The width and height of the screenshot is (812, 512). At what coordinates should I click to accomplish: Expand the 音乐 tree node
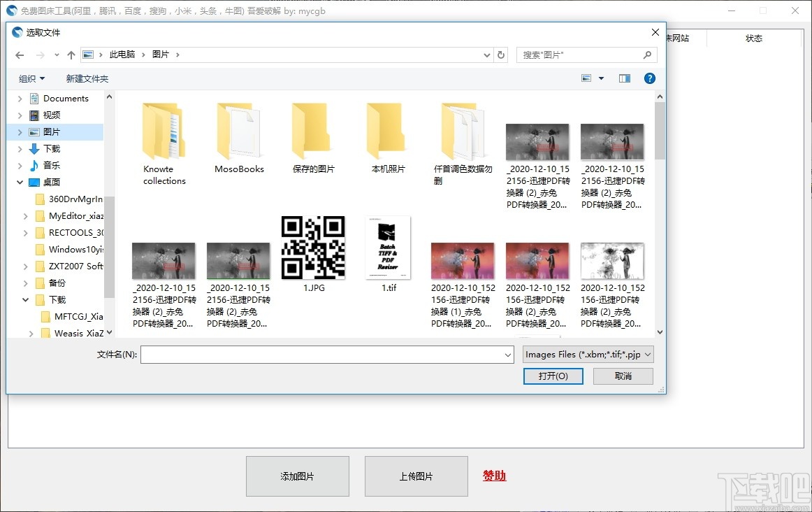pos(20,165)
